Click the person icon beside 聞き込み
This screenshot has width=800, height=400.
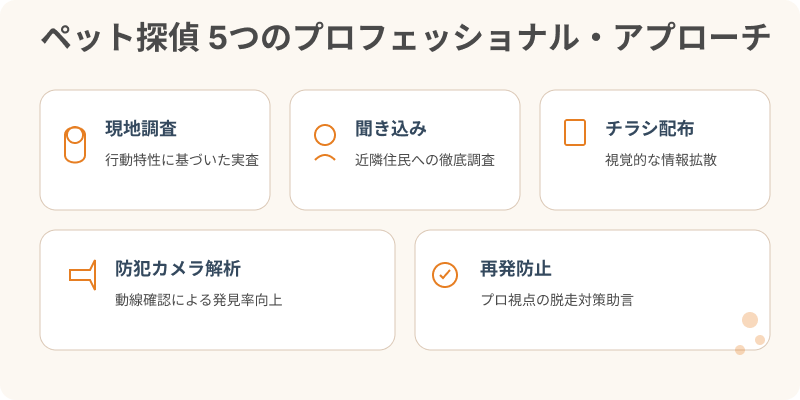[325, 143]
